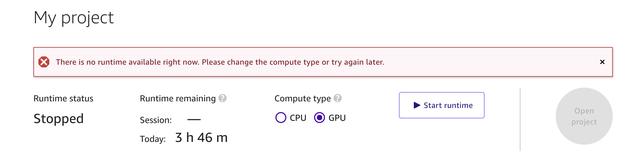The width and height of the screenshot is (644, 160).
Task: Click the Compute type help icon
Action: click(x=337, y=98)
